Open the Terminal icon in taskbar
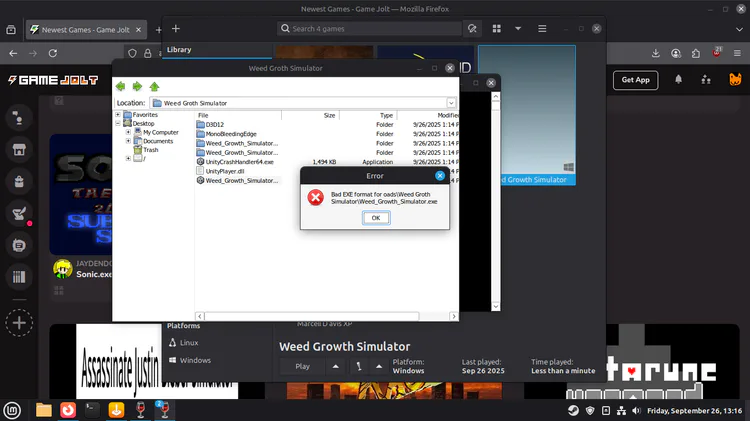The height and width of the screenshot is (421, 750). [x=92, y=410]
